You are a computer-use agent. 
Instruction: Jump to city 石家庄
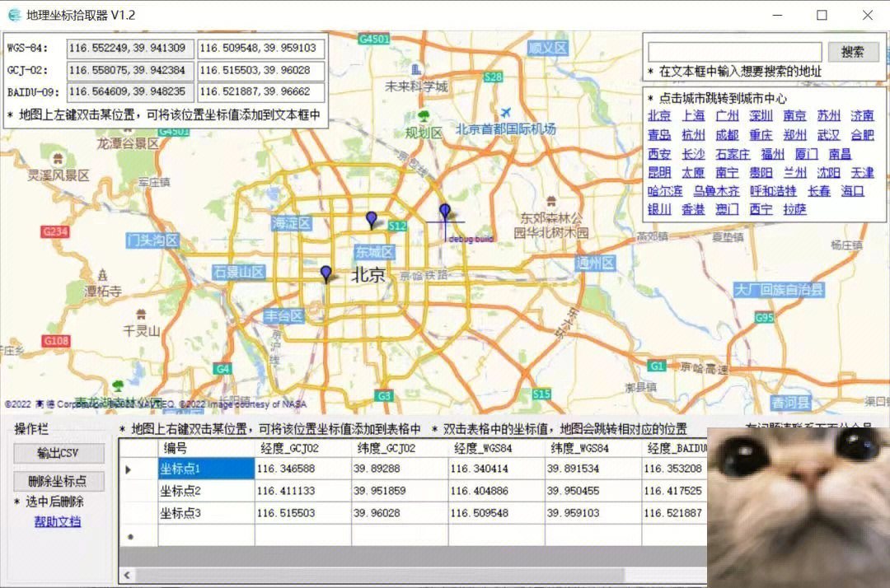pyautogui.click(x=733, y=154)
